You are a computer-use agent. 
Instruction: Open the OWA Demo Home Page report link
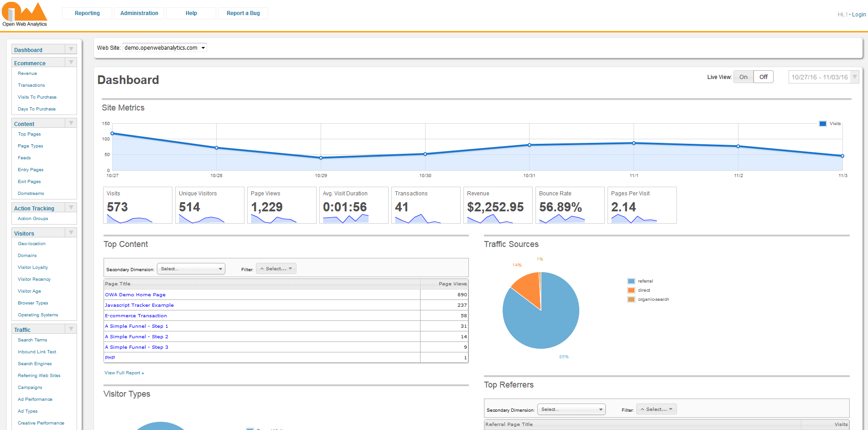[x=135, y=294]
